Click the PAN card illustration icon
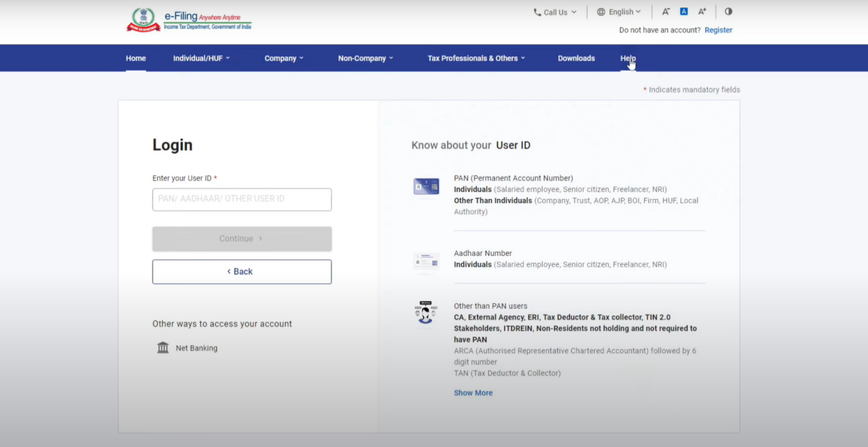The width and height of the screenshot is (868, 447). coord(426,186)
